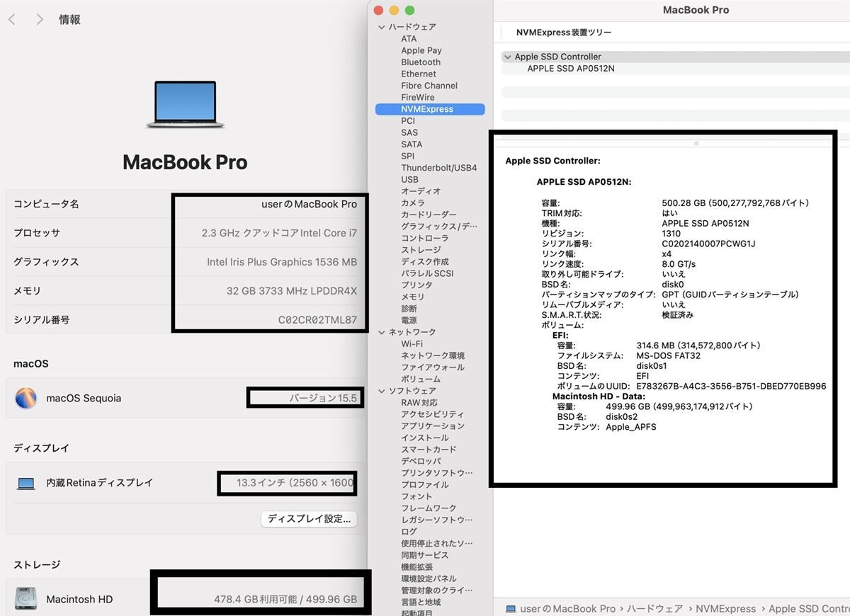Image resolution: width=850 pixels, height=616 pixels.
Task: Click the Macintosh HD drive icon
Action: 26,599
